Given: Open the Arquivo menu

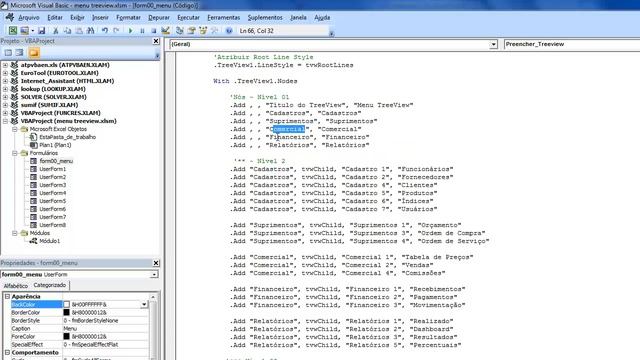Looking at the screenshot, I should pyautogui.click(x=29, y=18).
